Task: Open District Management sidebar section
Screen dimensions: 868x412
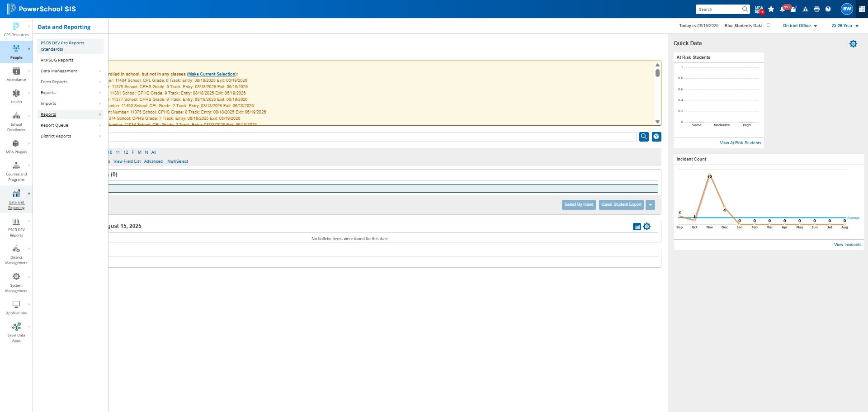Action: point(16,255)
